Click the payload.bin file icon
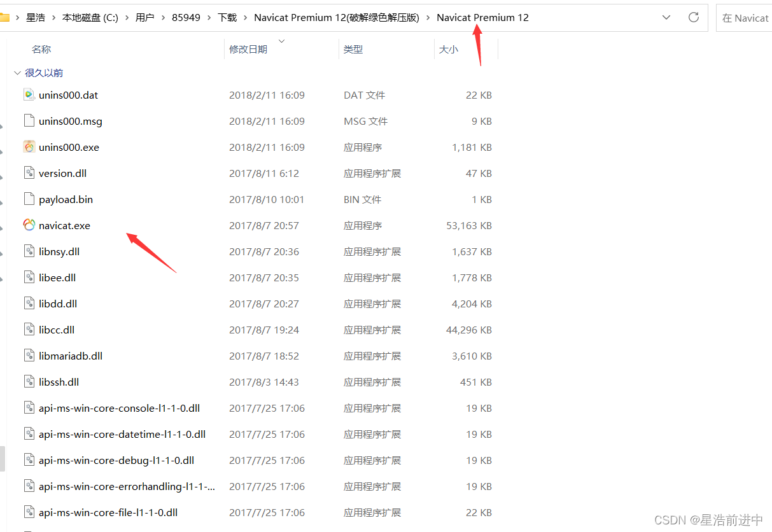Screen dimensions: 772x532 [x=29, y=199]
